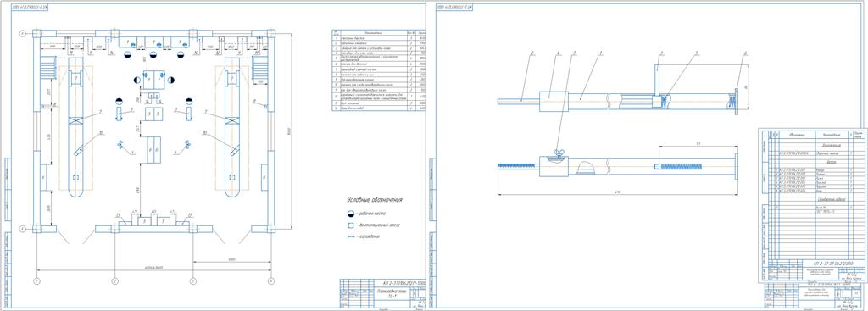The width and height of the screenshot is (868, 311).
Task: Click the square ventilation symbol in the legend
Action: coord(350,225)
